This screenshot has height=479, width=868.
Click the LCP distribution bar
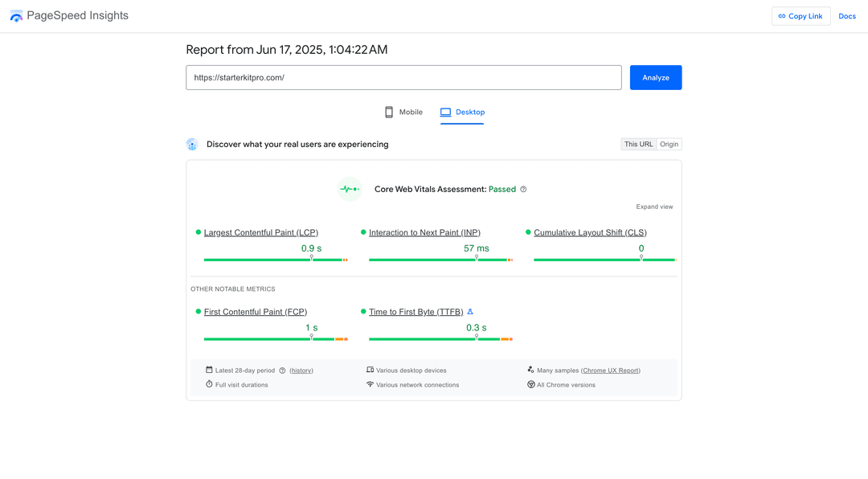point(276,260)
